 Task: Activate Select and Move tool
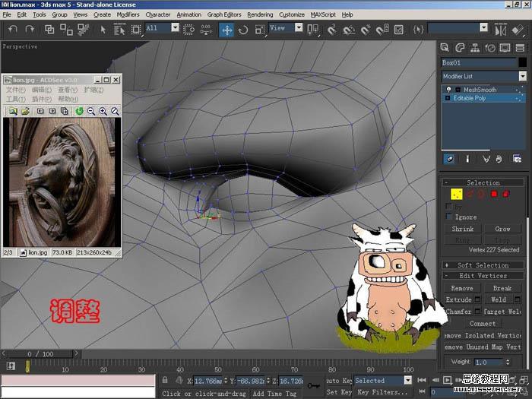coord(226,30)
